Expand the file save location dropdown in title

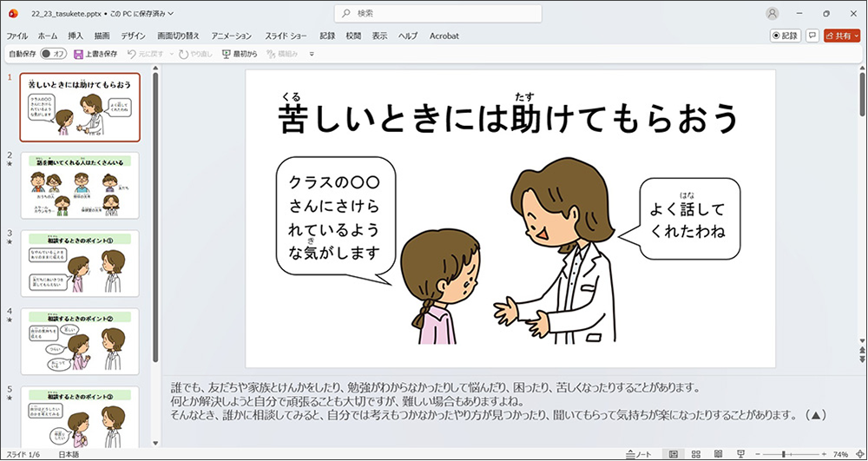[x=170, y=13]
